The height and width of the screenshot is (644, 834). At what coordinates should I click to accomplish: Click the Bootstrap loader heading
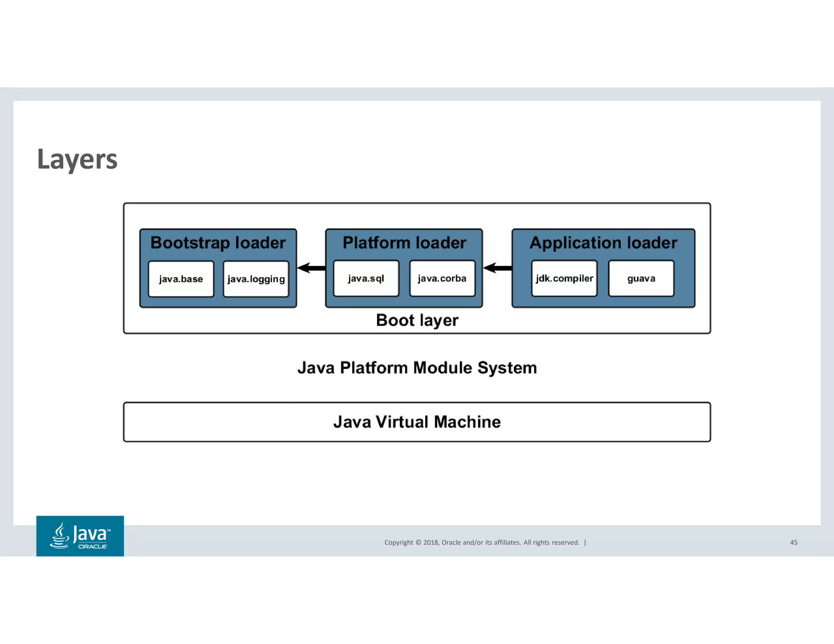point(218,243)
